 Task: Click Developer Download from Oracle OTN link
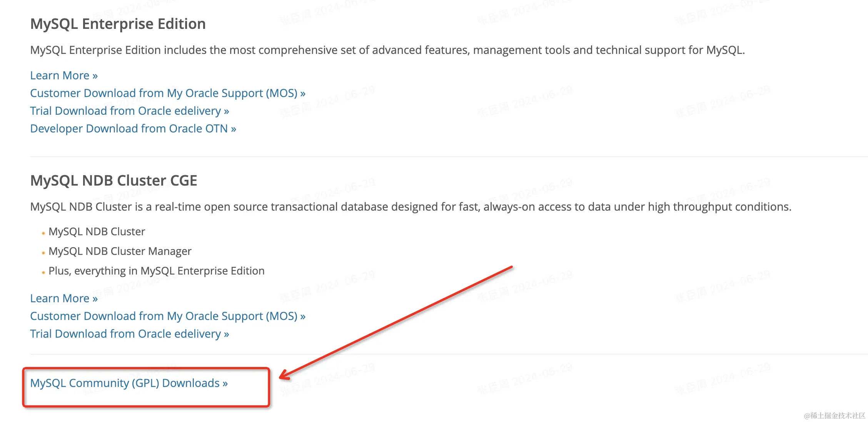point(133,129)
